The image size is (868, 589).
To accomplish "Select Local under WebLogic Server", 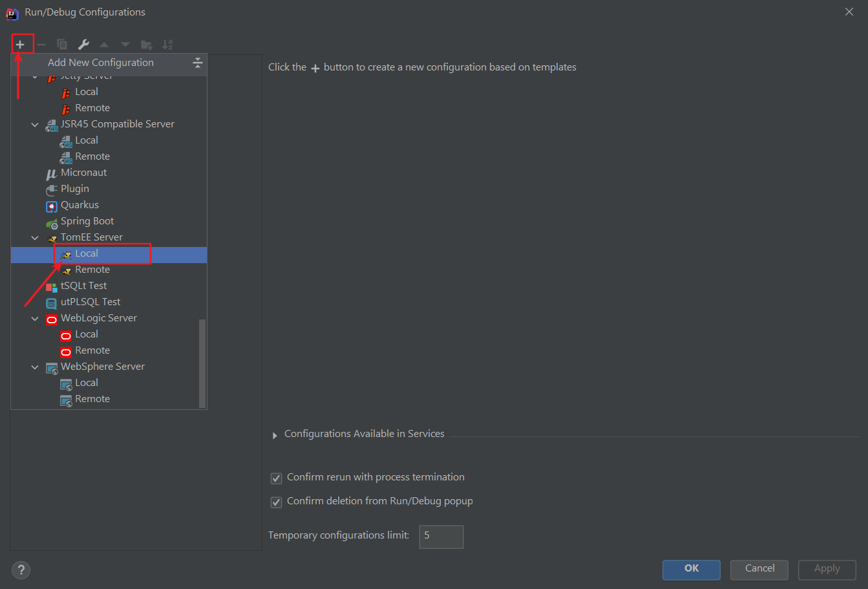I will 109,334.
